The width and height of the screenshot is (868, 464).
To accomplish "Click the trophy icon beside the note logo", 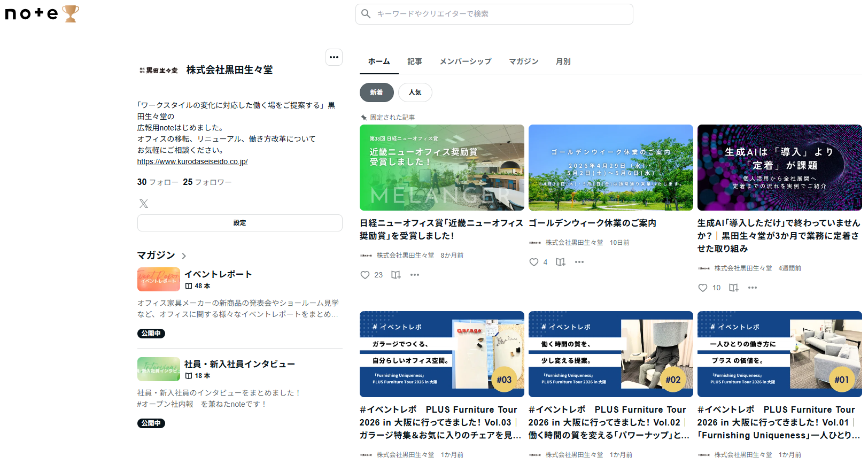I will (71, 13).
